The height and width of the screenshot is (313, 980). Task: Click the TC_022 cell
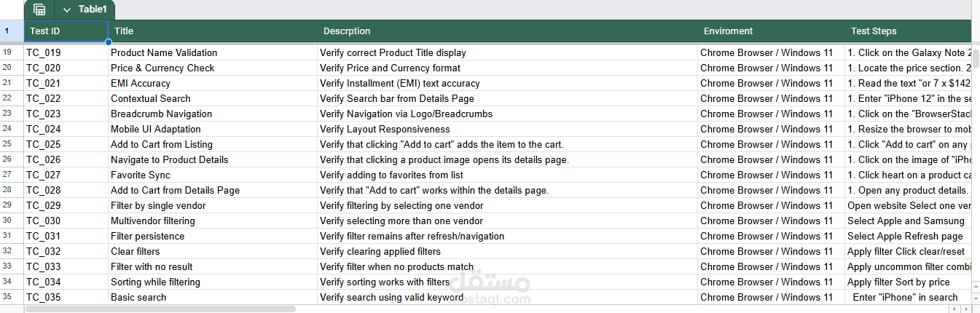pyautogui.click(x=66, y=98)
